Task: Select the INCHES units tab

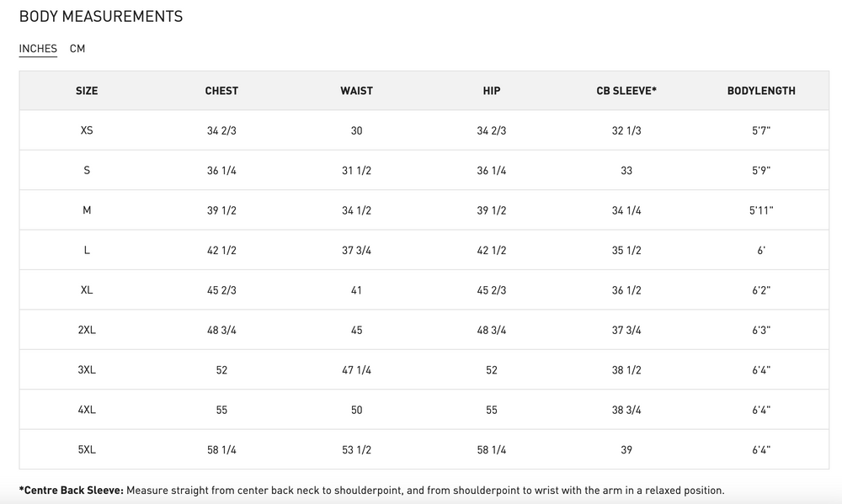Action: 38,48
